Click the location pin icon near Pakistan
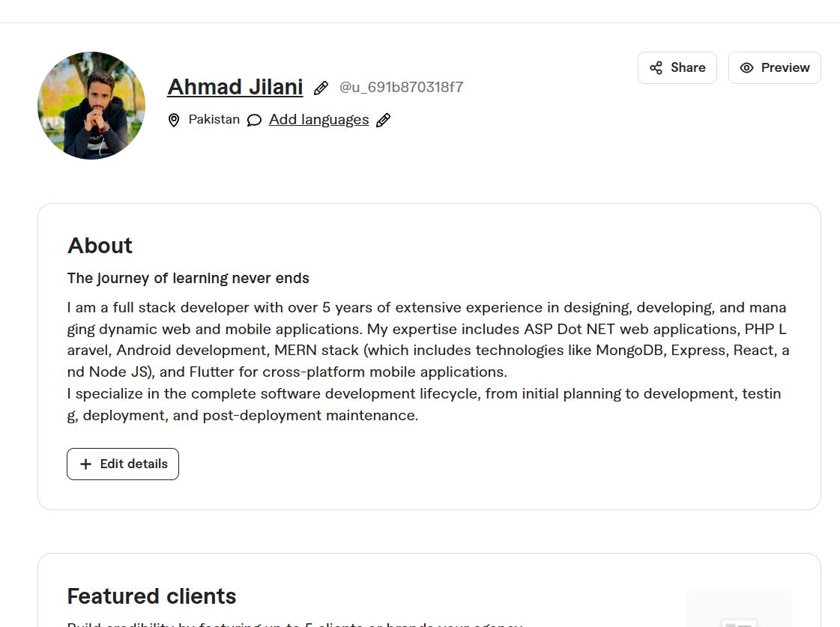 click(x=174, y=120)
